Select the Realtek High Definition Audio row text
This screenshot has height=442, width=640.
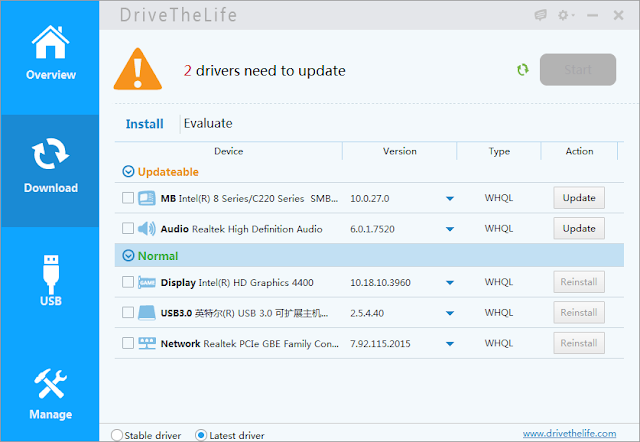(x=257, y=229)
